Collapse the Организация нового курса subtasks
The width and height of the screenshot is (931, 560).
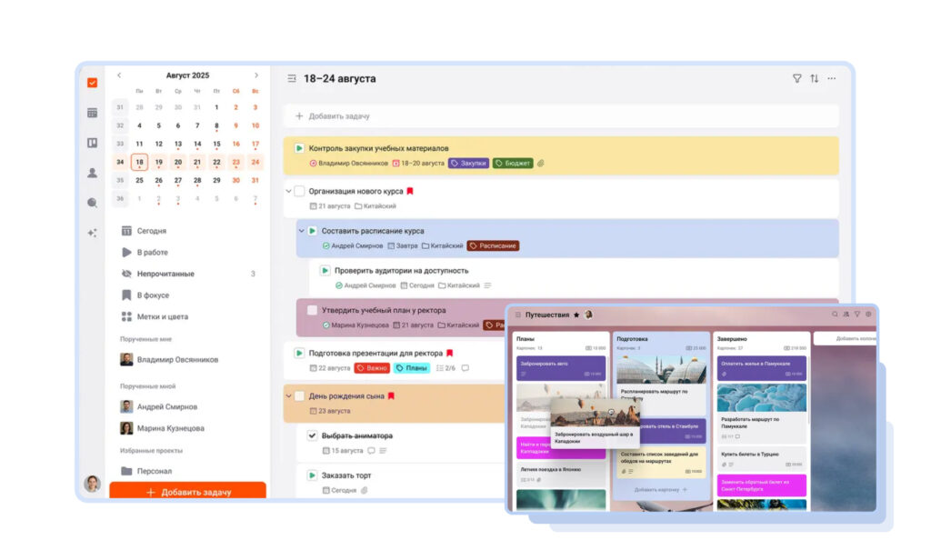(x=289, y=192)
